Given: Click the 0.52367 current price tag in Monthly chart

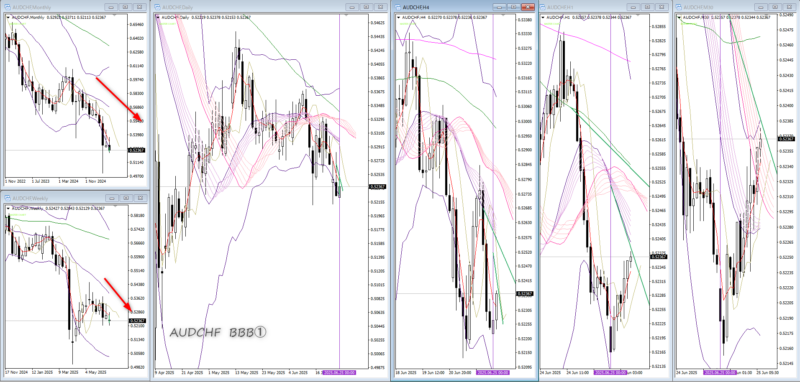Looking at the screenshot, I should [x=137, y=150].
